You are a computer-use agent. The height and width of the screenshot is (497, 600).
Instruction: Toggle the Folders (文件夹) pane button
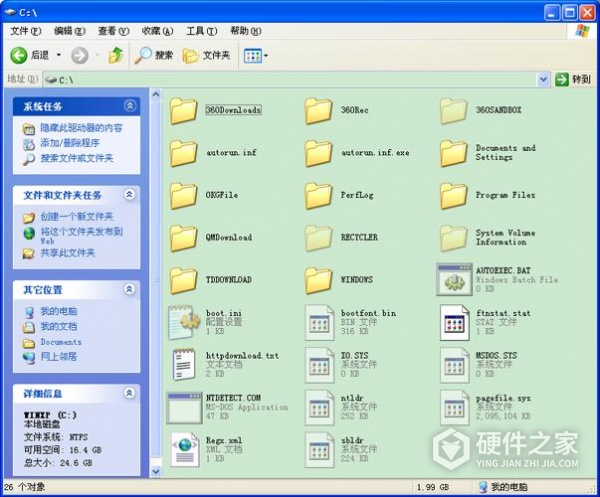[x=206, y=56]
